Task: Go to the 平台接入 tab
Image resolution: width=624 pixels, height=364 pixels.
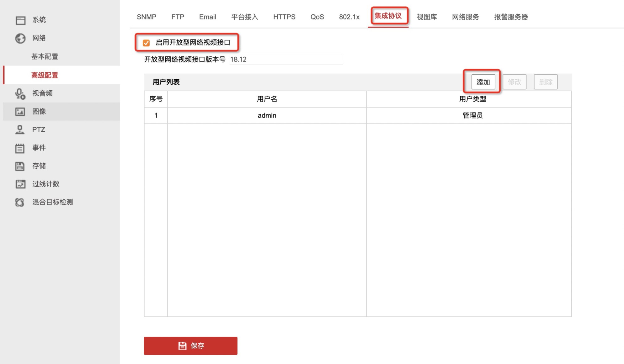Action: [245, 17]
